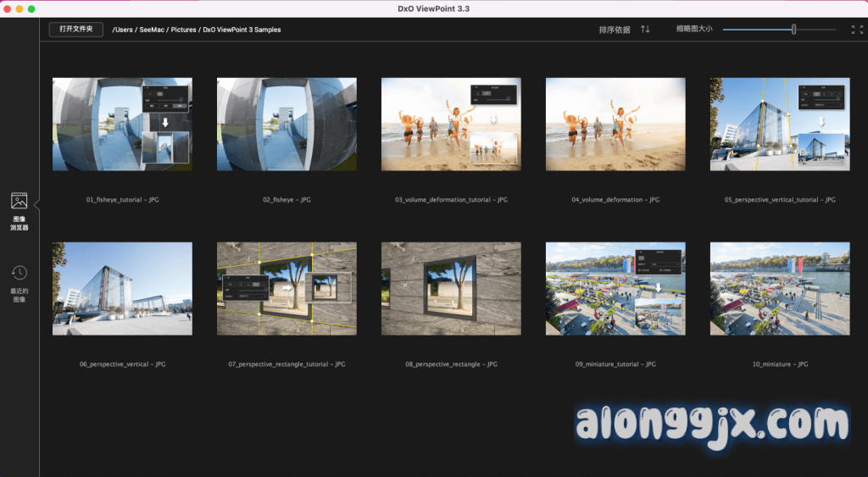This screenshot has width=868, height=477.
Task: Open the image browser panel icon
Action: 19,202
